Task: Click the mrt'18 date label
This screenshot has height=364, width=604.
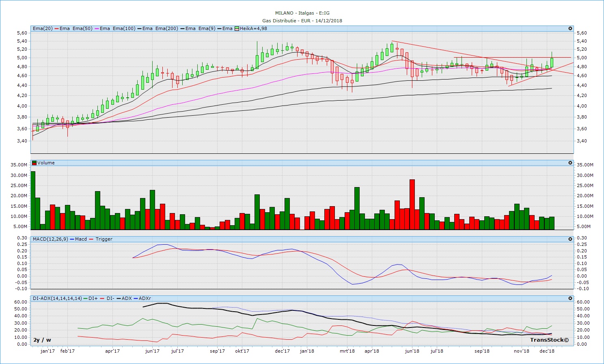Action: point(347,351)
